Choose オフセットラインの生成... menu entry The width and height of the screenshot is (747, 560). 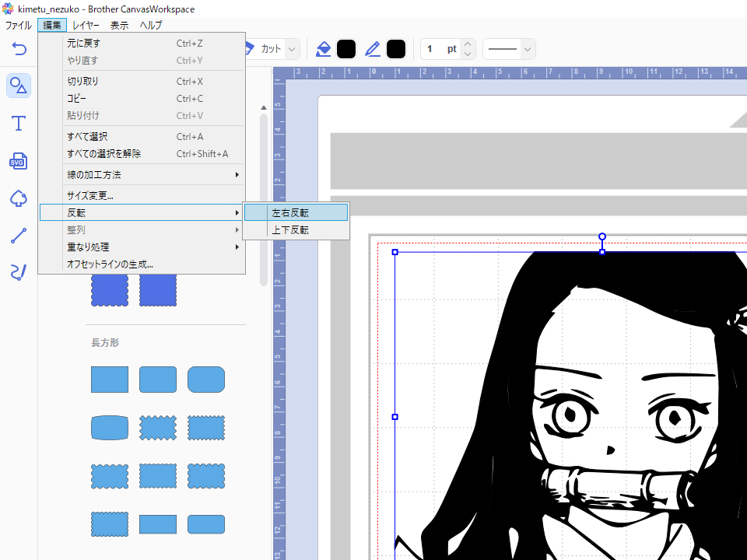[x=142, y=264]
